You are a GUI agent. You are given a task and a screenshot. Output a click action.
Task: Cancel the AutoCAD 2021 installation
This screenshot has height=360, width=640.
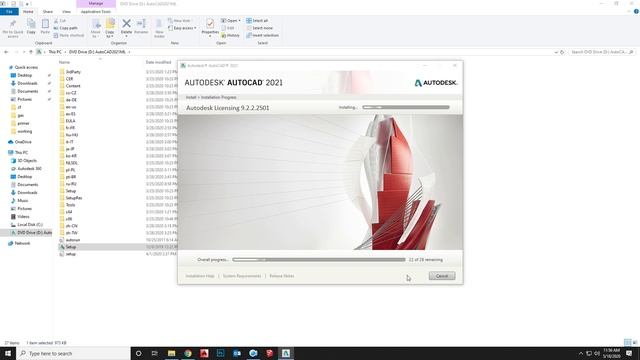point(442,276)
